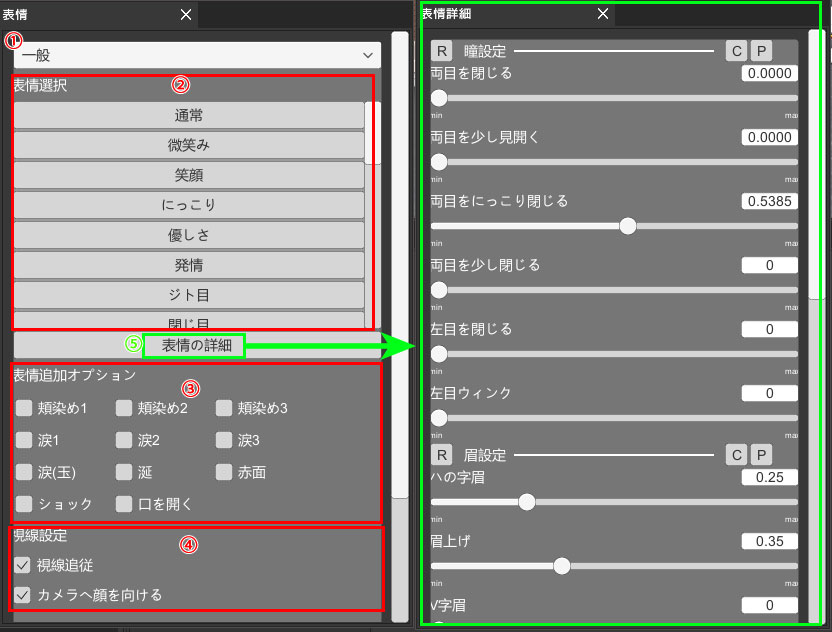832x632 pixels.
Task: Enable the 口を開く checkbox
Action: point(123,504)
